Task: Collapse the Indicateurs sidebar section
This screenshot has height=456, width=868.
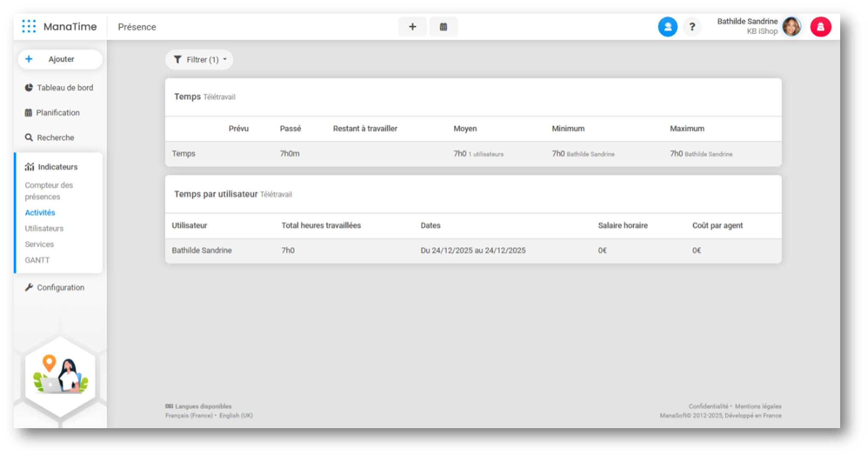Action: coord(57,167)
